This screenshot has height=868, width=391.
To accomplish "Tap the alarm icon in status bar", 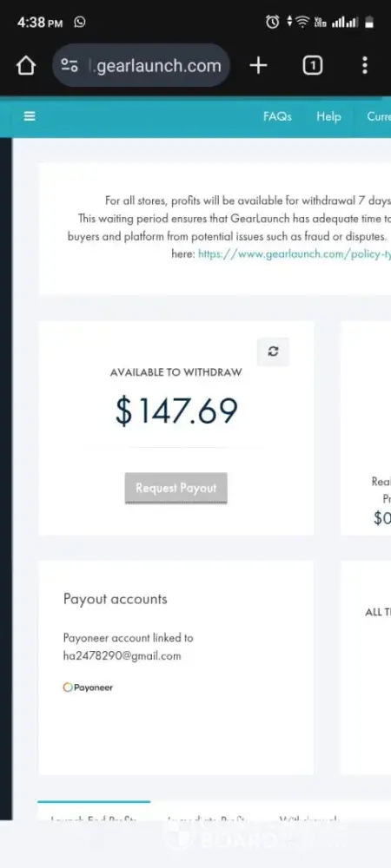I will [273, 23].
